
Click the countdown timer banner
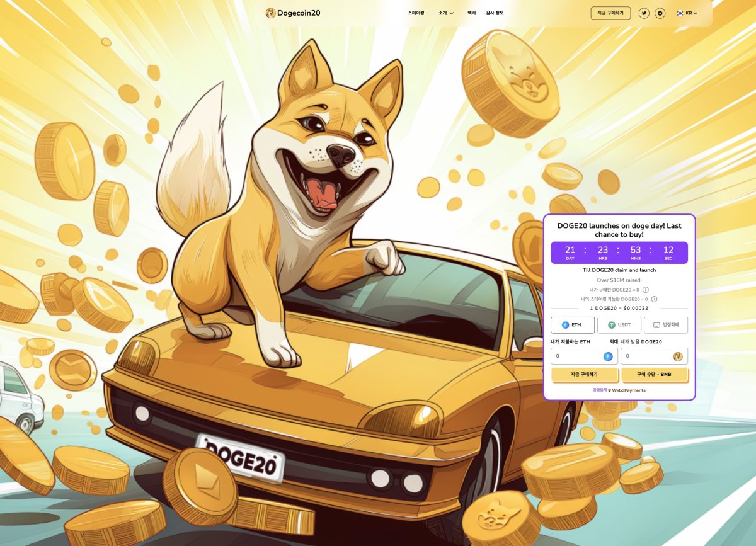(619, 253)
